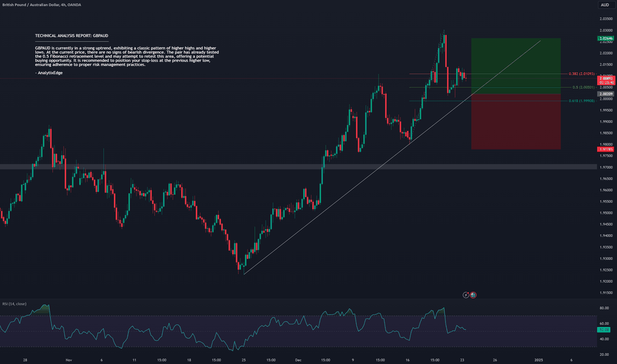Click the 2.03000 price scale tick

[x=606, y=30]
